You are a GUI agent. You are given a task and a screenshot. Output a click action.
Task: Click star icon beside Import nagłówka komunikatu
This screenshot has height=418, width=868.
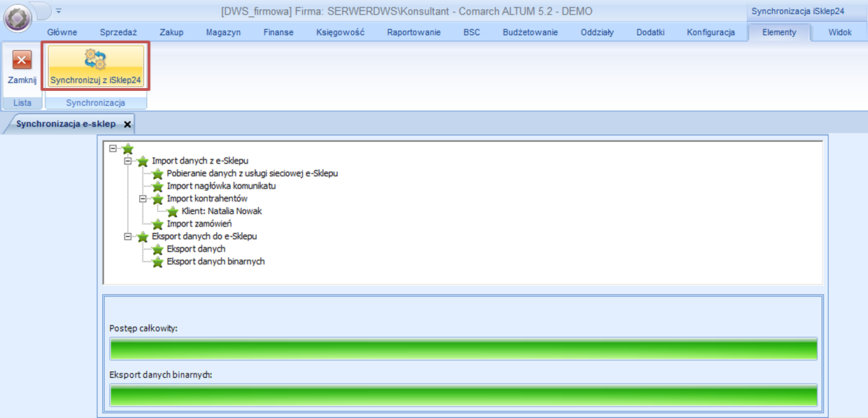coord(157,186)
